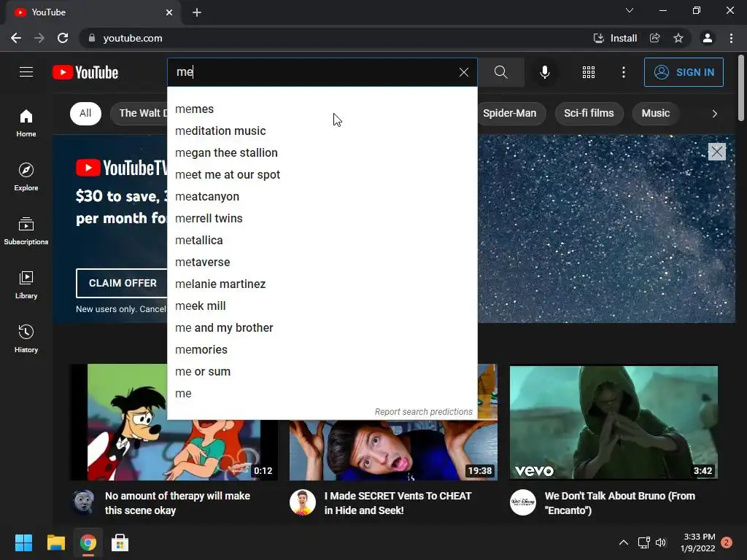Open Library in the sidebar
The width and height of the screenshot is (747, 560).
click(x=26, y=285)
